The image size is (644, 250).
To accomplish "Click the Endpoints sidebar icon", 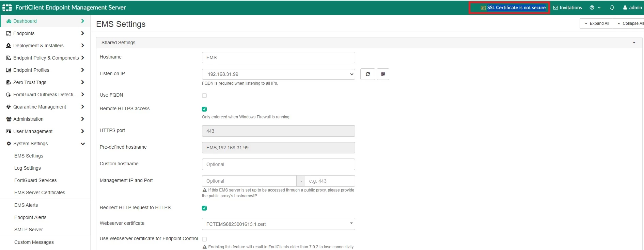I will (x=9, y=33).
